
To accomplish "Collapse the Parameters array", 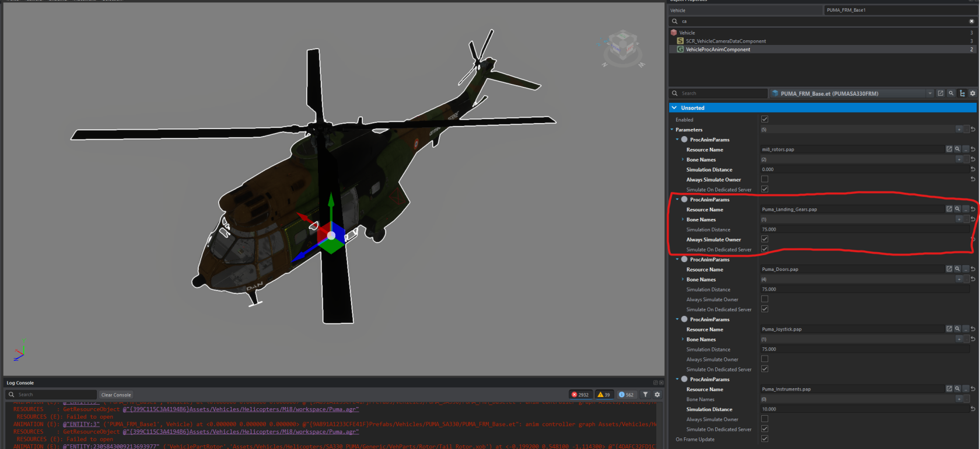I will [x=672, y=130].
